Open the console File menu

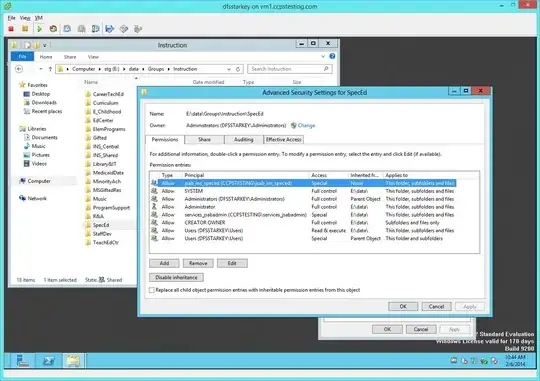11,18
